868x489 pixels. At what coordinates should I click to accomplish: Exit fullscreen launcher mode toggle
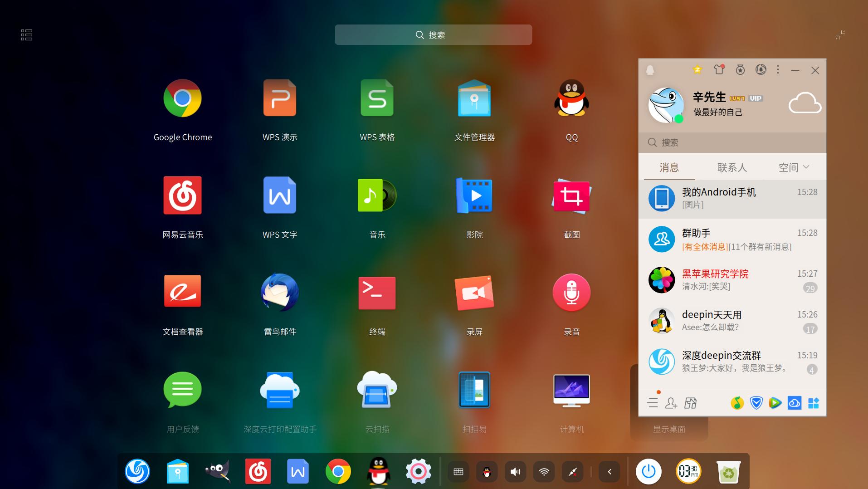coord(840,35)
